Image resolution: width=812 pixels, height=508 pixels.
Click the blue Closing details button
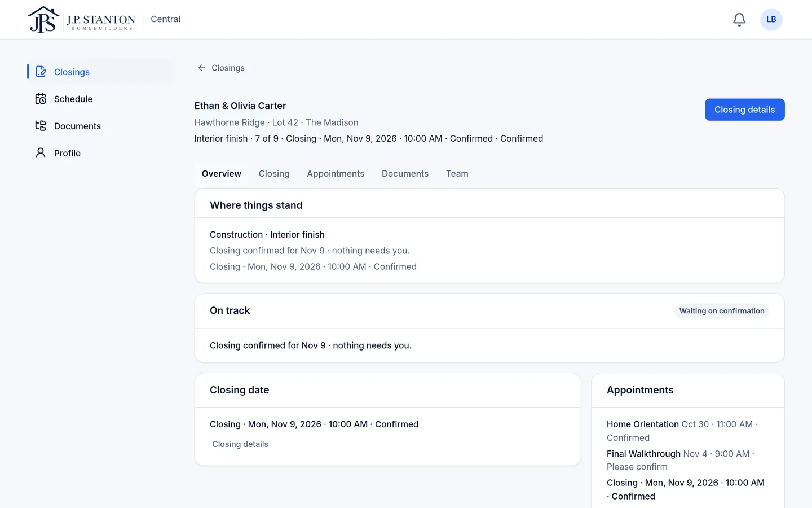(x=744, y=110)
